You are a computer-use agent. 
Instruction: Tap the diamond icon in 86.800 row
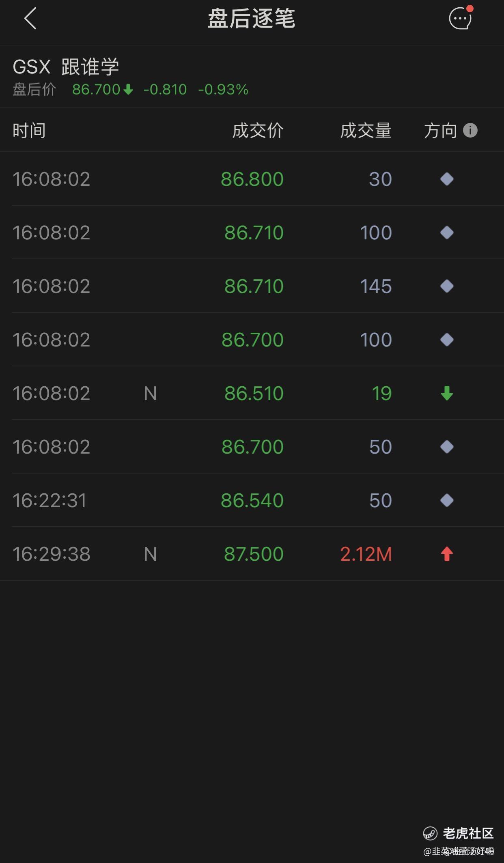tap(447, 179)
